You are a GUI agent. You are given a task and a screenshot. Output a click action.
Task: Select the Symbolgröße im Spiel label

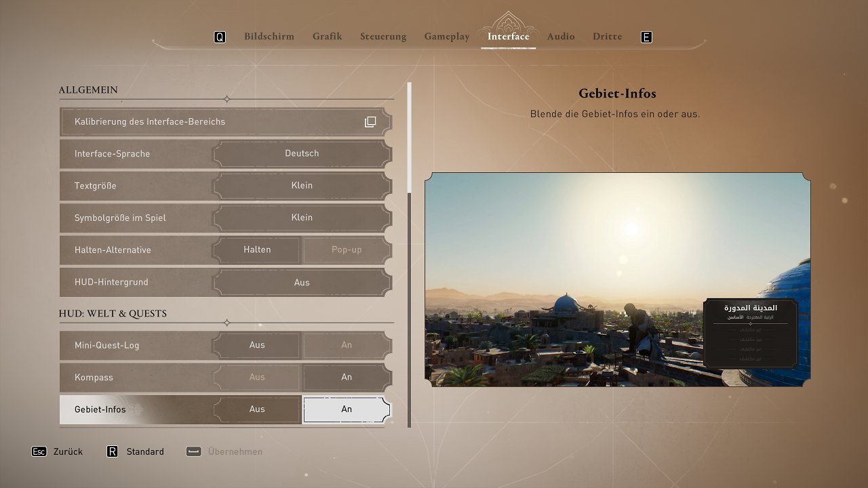click(x=120, y=218)
